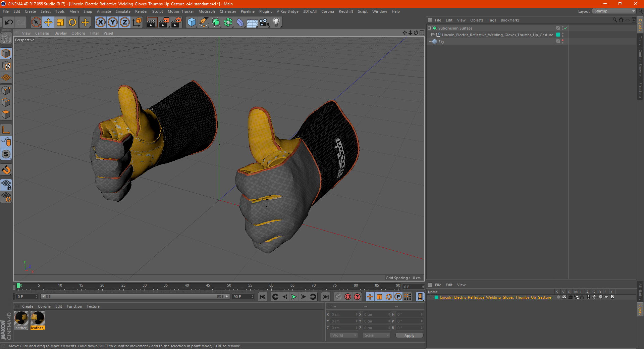The height and width of the screenshot is (349, 644).
Task: Add a Subdivision Surface generator
Action: point(216,22)
